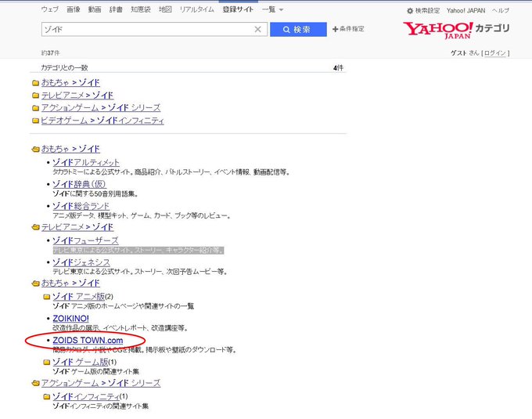
Task: Open the ヘルプ link
Action: pos(501,10)
